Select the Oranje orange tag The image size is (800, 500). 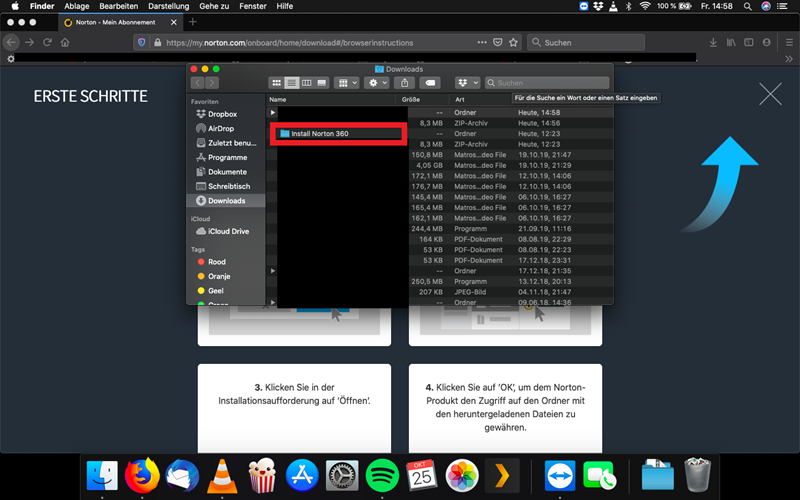[x=214, y=276]
